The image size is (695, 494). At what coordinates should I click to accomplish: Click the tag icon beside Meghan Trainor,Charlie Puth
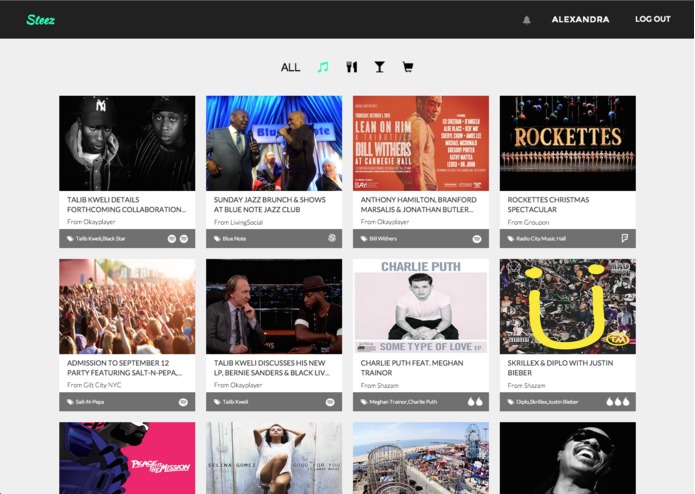pyautogui.click(x=364, y=402)
